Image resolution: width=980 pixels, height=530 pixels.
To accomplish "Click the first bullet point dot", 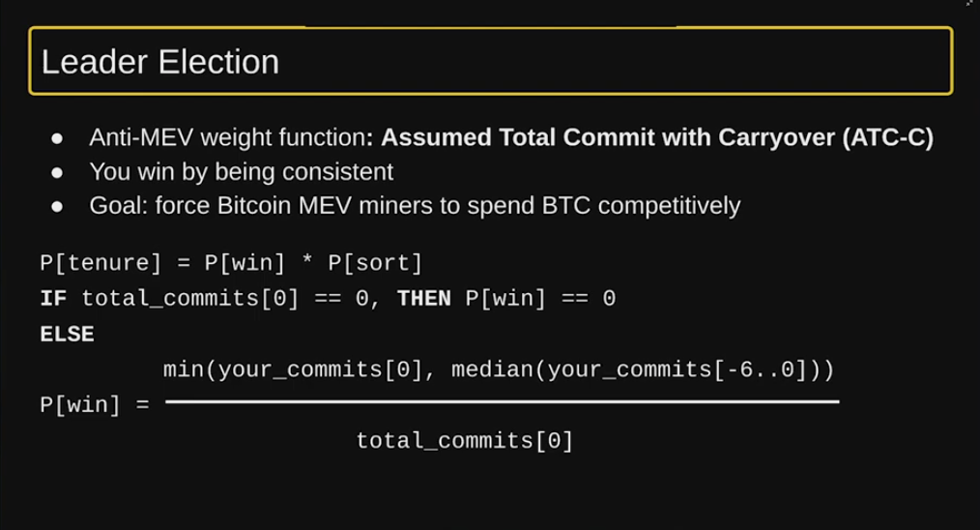I will click(x=57, y=138).
